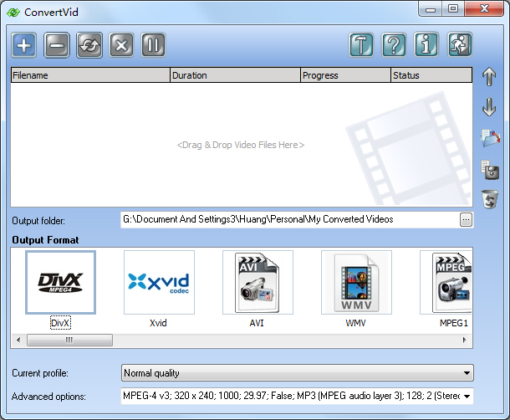This screenshot has height=420, width=510.
Task: Click the Cancel X toolbar button
Action: coord(122,45)
